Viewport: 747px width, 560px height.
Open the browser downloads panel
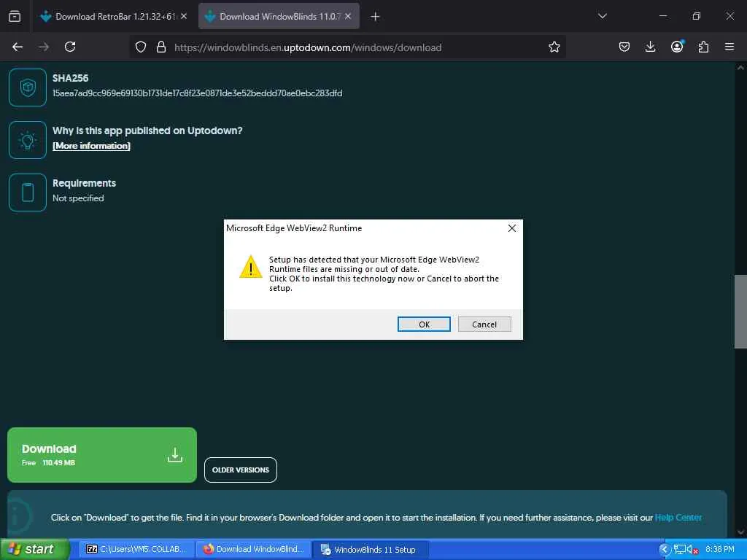pyautogui.click(x=650, y=47)
